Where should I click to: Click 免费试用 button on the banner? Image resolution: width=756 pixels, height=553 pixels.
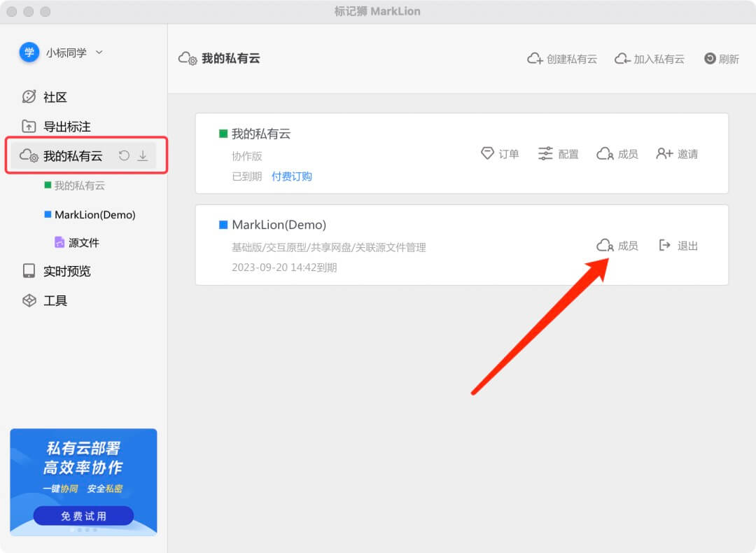83,516
